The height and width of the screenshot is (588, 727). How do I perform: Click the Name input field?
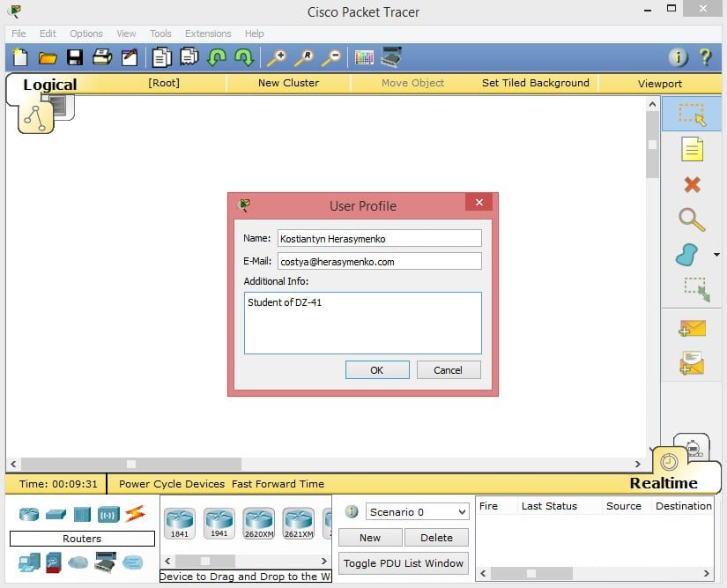pos(380,238)
